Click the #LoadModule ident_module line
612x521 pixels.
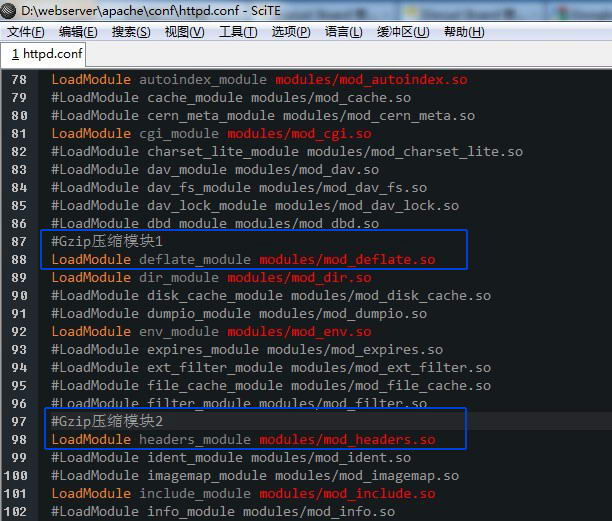tap(231, 457)
